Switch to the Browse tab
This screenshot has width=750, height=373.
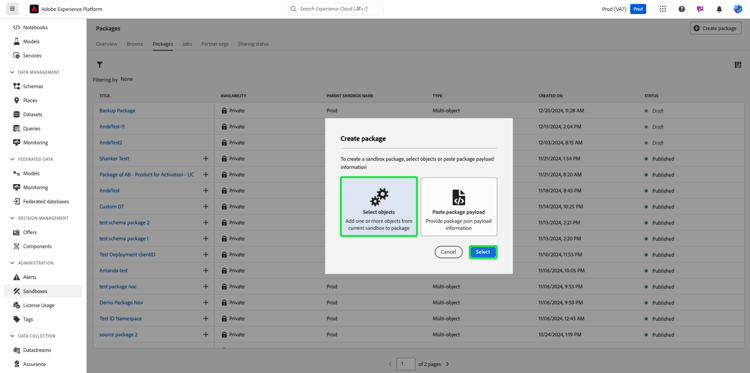(x=135, y=44)
